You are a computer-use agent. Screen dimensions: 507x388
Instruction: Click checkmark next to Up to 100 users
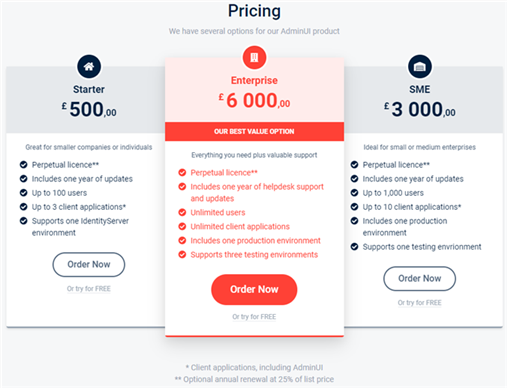[x=23, y=193]
